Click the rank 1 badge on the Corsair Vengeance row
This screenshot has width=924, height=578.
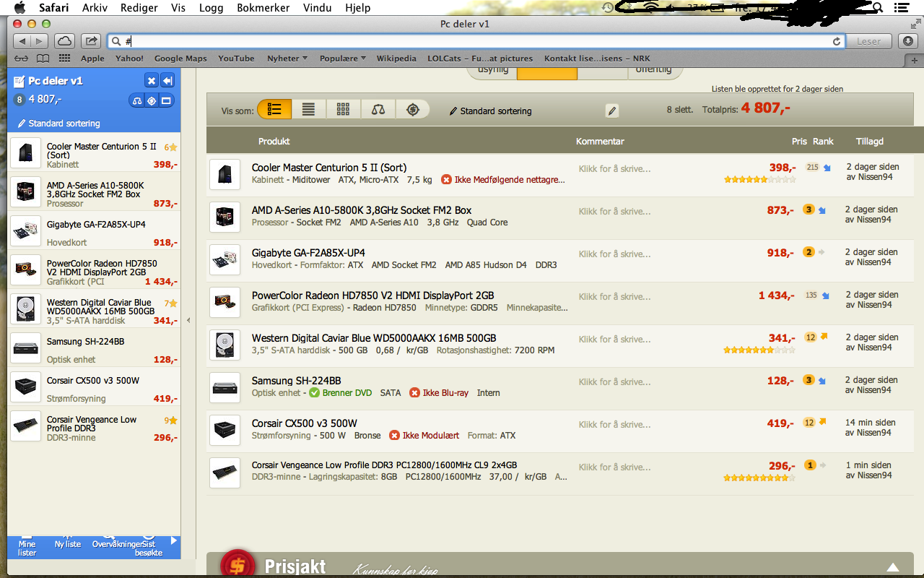coord(810,465)
